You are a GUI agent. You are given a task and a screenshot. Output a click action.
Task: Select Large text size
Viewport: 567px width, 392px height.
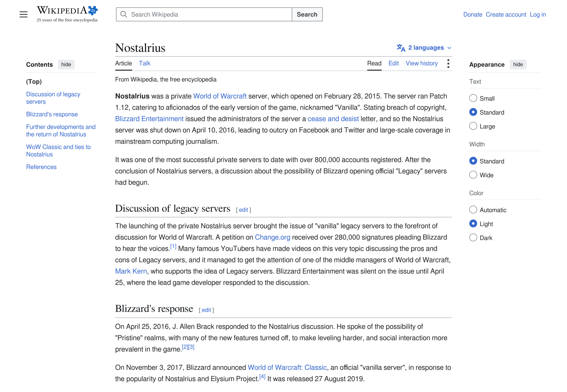click(473, 126)
